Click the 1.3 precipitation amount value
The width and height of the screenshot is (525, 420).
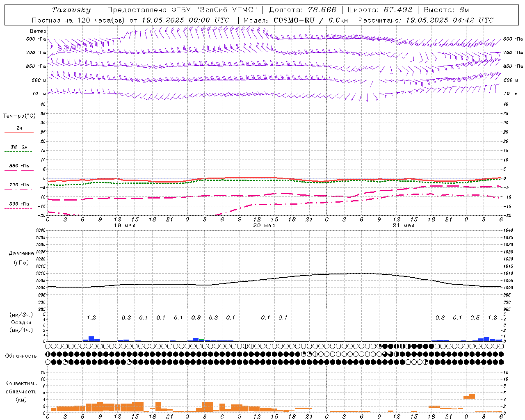point(492,317)
